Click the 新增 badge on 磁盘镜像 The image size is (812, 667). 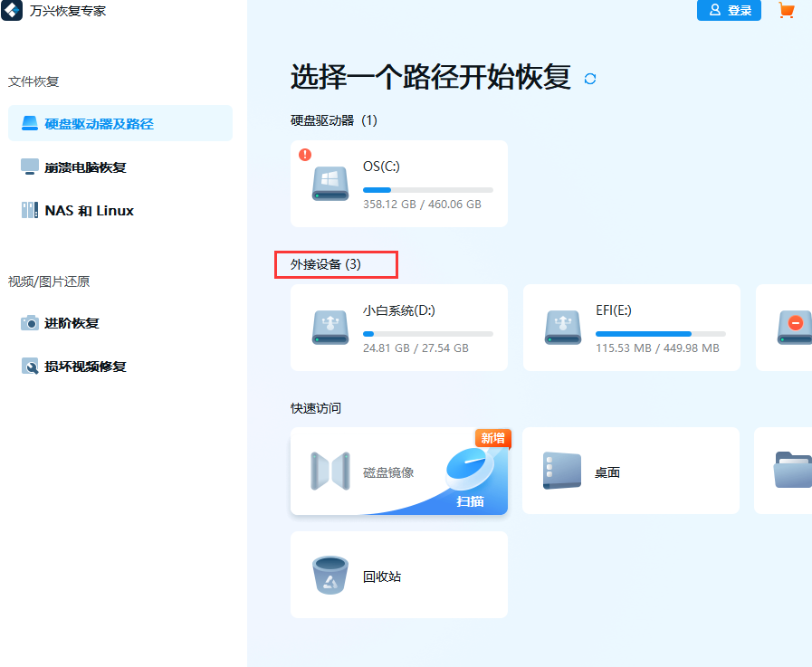click(x=491, y=438)
